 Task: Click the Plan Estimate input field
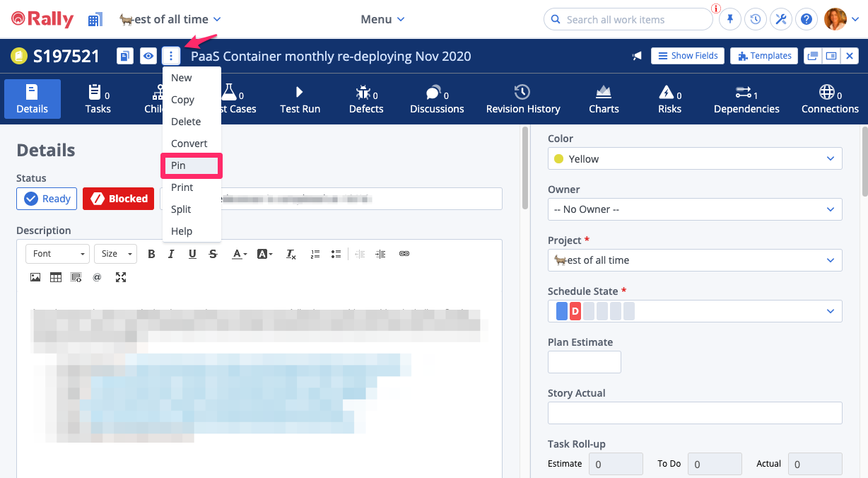click(584, 361)
